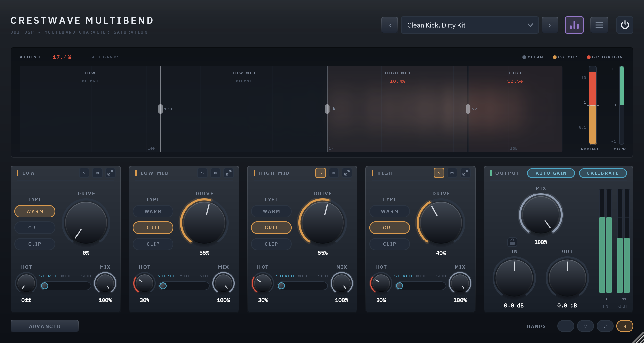
Task: Solo the LOW band
Action: point(84,173)
